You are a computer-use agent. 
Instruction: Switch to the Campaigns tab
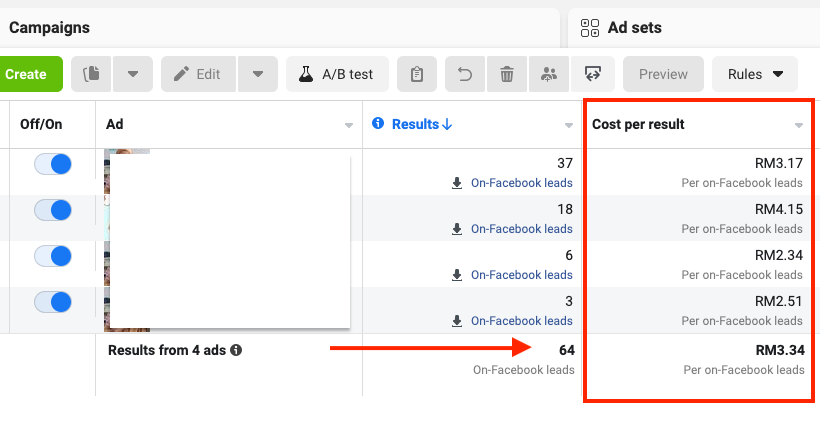coord(49,28)
